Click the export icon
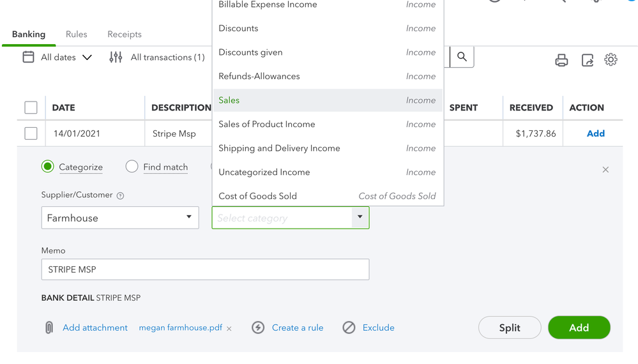Image resolution: width=638 pixels, height=364 pixels. (588, 60)
